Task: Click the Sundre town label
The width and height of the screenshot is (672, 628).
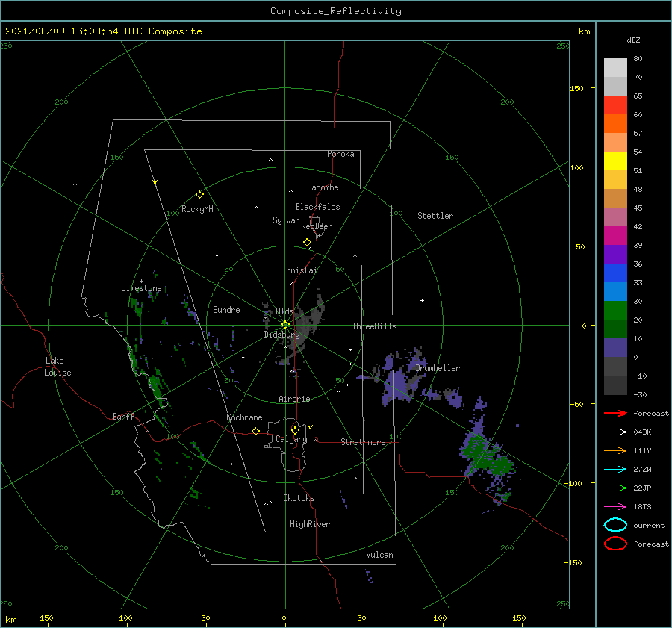Action: tap(226, 309)
